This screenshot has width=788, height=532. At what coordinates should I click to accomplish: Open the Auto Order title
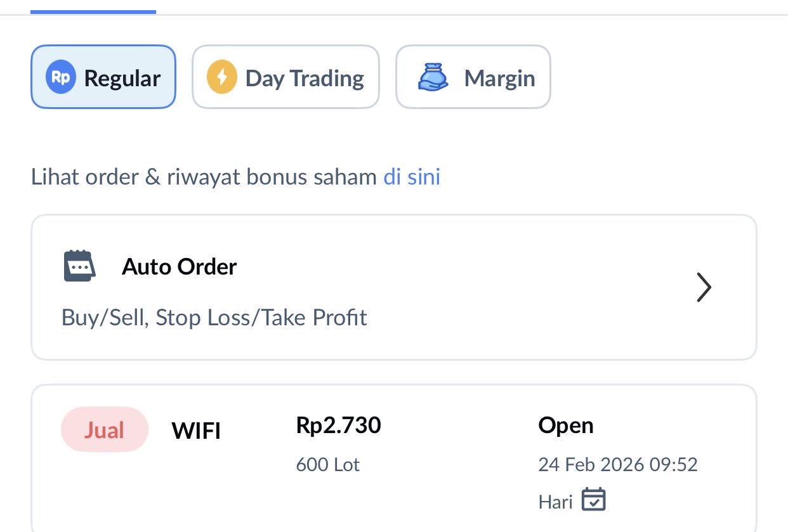(179, 267)
